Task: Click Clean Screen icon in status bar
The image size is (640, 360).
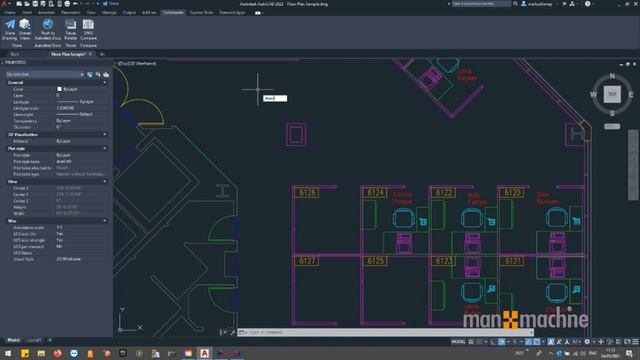Action: tap(627, 342)
